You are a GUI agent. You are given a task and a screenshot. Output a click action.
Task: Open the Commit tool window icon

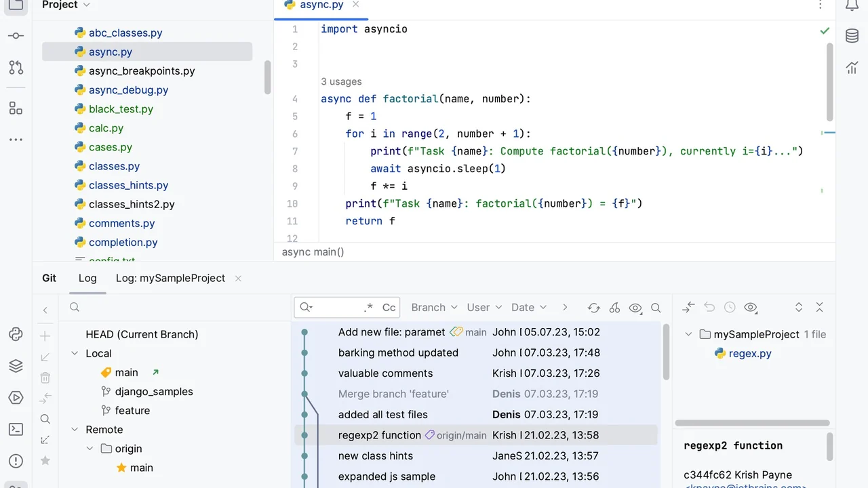coord(16,36)
